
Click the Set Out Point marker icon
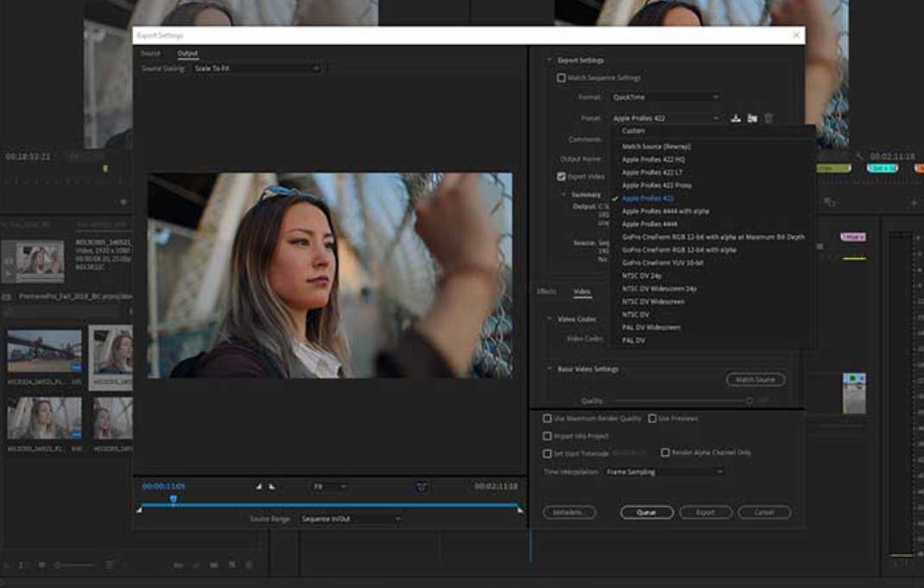click(272, 487)
